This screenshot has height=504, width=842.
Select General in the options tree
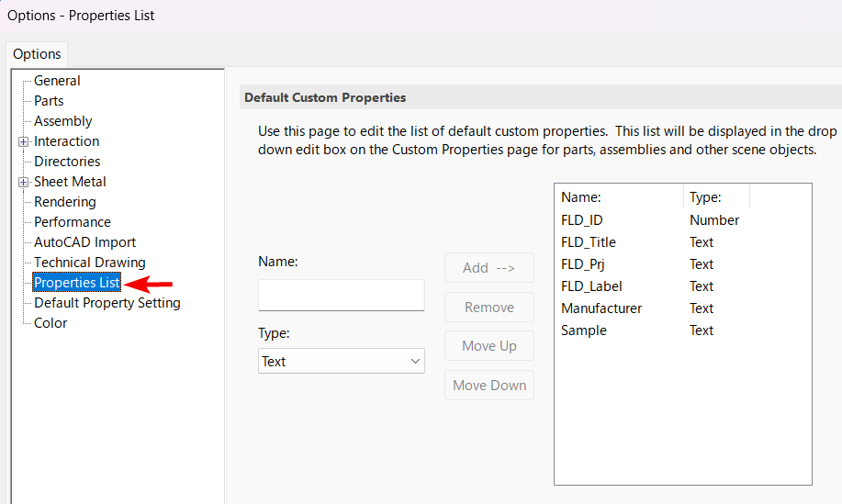point(57,81)
